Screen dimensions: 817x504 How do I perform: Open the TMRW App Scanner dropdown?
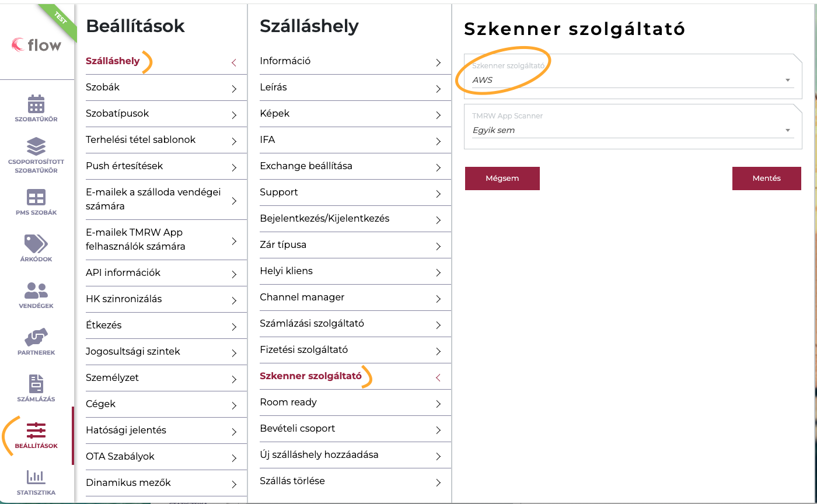pos(633,130)
